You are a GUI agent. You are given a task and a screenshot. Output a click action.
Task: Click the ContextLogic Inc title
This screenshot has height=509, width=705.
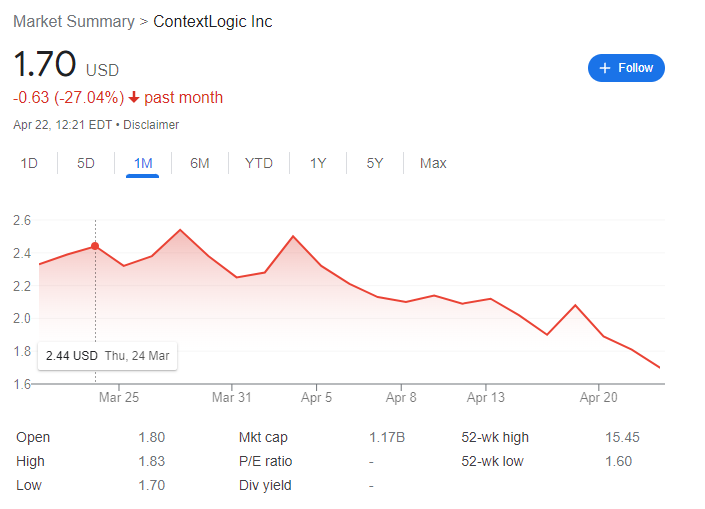[x=212, y=22]
